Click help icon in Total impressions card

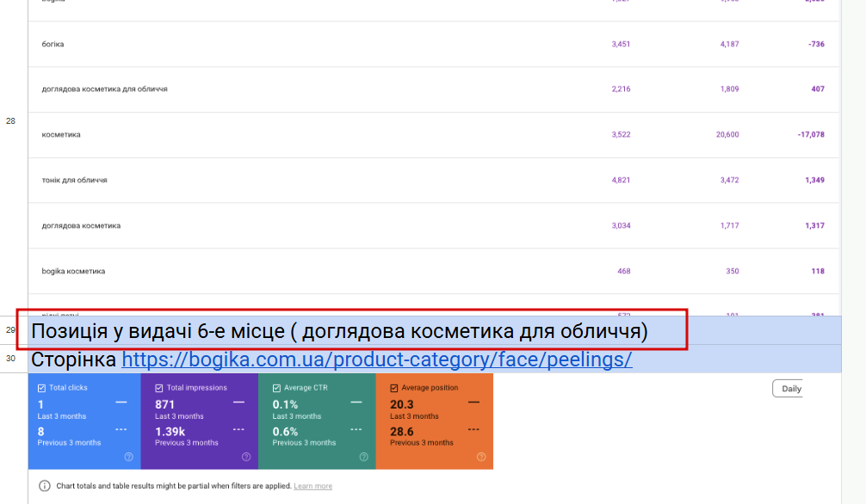246,457
